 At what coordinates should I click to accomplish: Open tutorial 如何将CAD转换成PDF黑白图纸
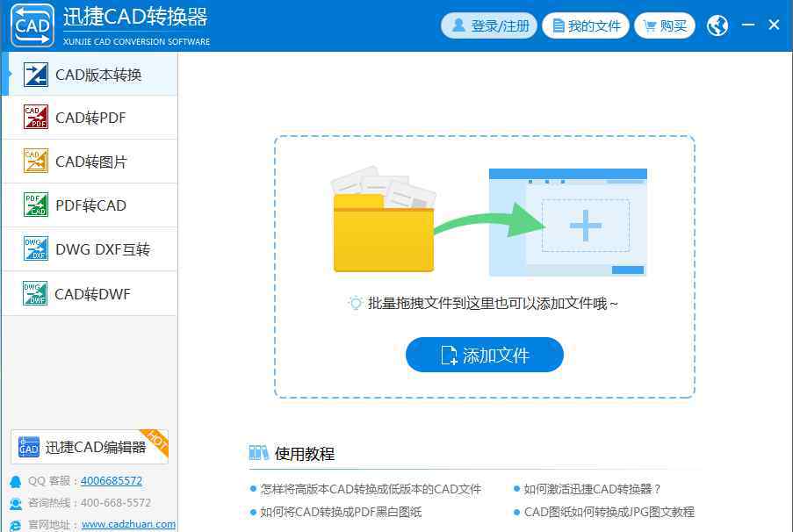(341, 512)
